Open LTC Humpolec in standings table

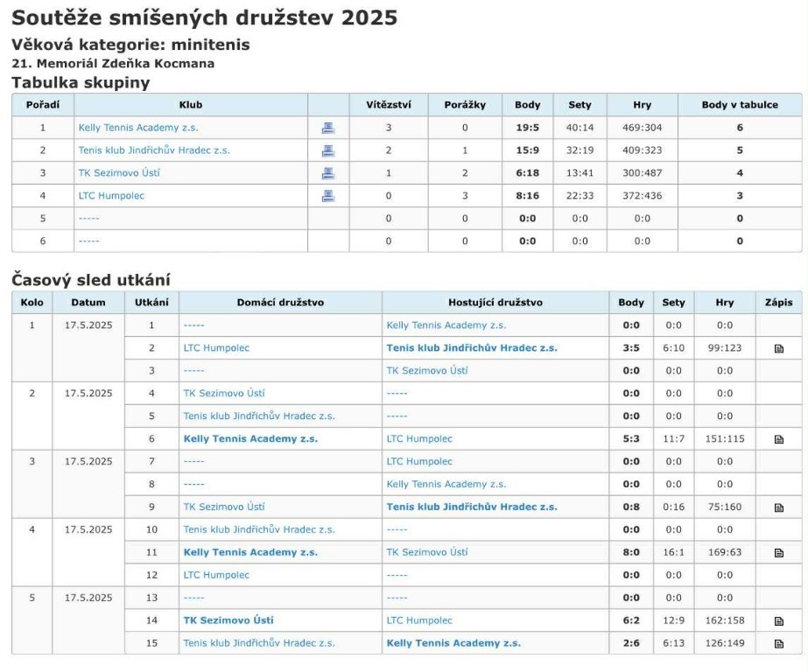111,196
